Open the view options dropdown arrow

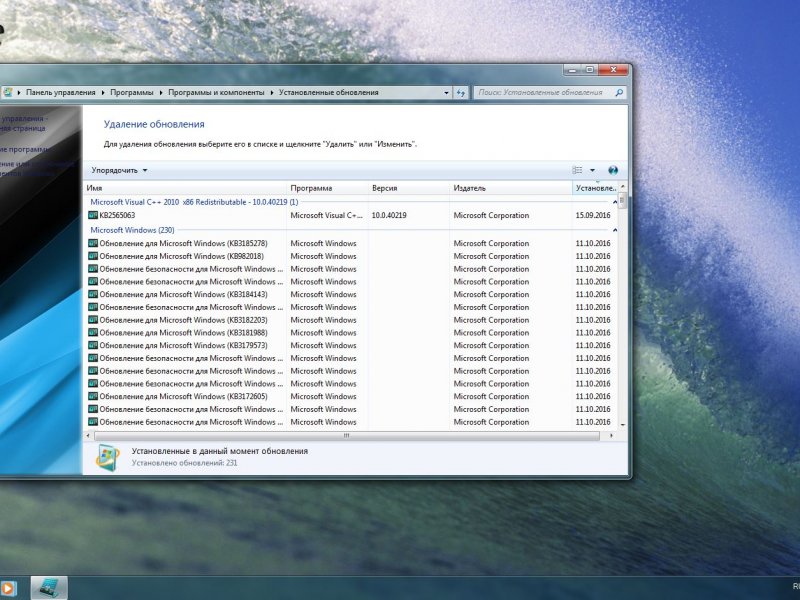click(x=592, y=170)
